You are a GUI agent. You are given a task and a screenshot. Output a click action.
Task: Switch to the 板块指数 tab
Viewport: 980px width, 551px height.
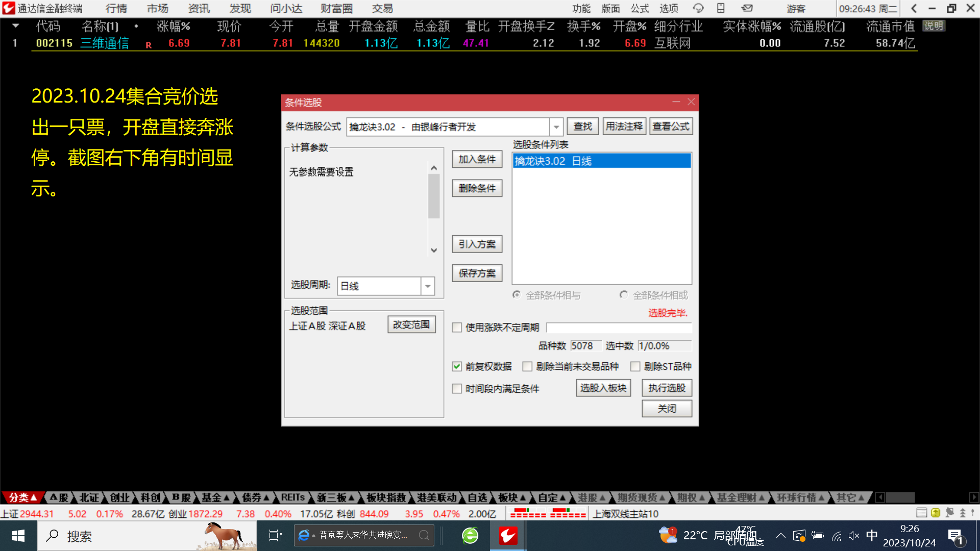386,497
